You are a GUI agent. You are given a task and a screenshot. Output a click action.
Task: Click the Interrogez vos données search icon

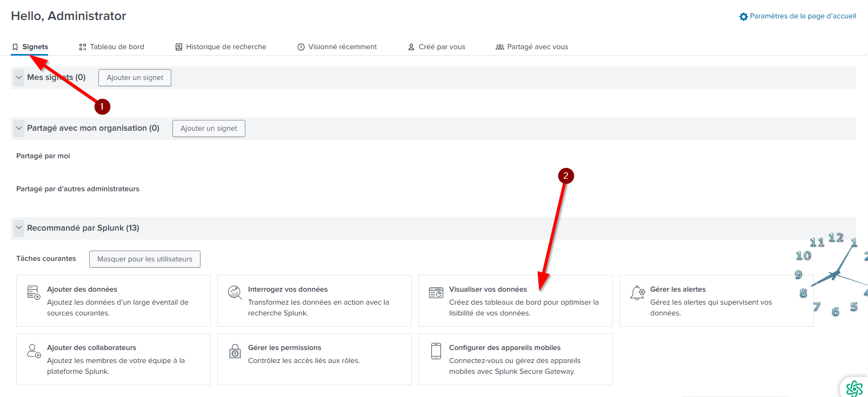point(235,292)
